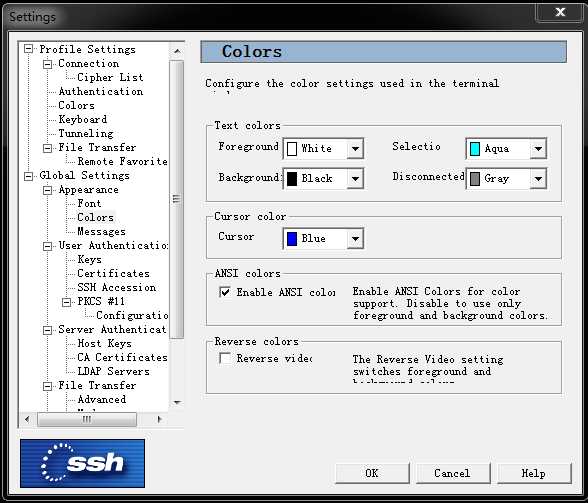Select Keyboard under Profile Settings
Viewport: 588px width, 503px height.
[x=82, y=119]
